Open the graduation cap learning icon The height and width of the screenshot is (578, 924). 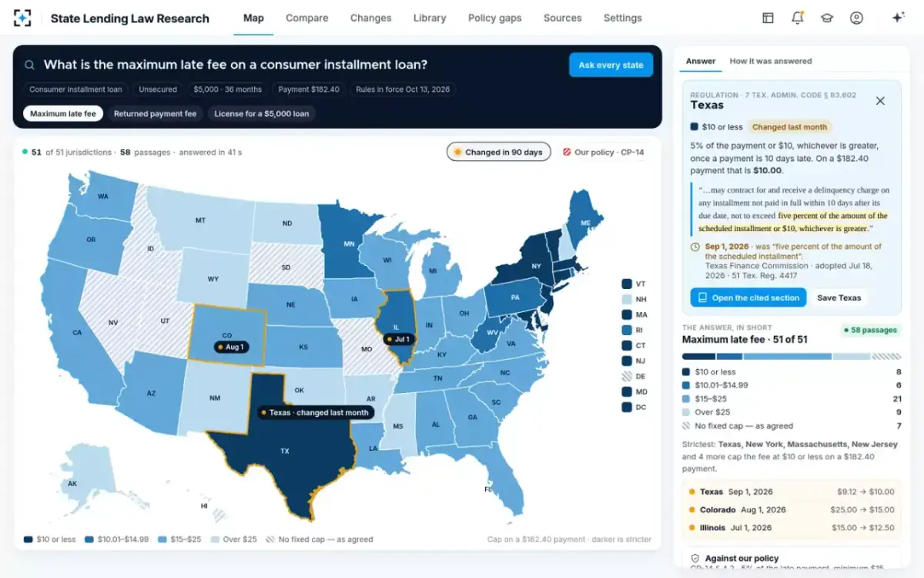(x=827, y=18)
